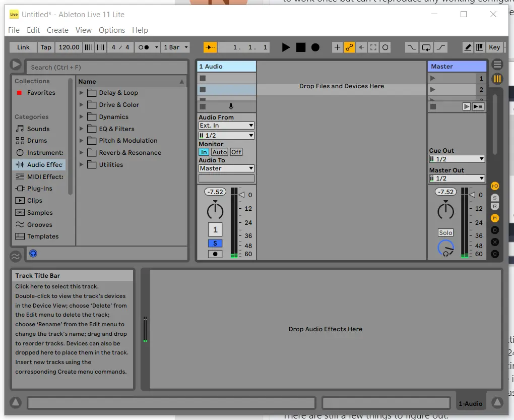Enable MIDI Arrangement Overdub plus icon

pyautogui.click(x=337, y=47)
